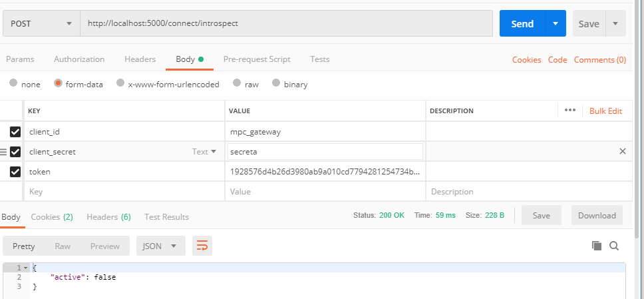Viewport: 644px width, 299px height.
Task: Click the three-dots column options icon
Action: (x=569, y=111)
